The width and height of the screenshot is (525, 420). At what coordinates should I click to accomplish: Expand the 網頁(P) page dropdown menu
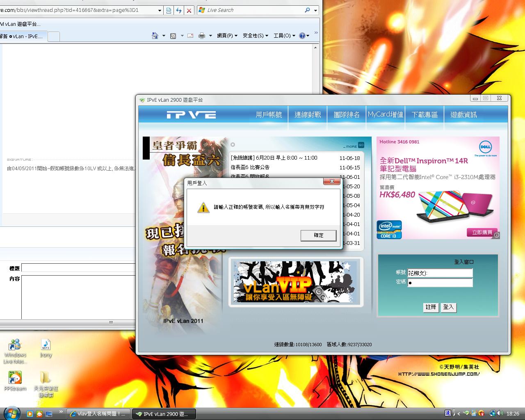pos(227,36)
